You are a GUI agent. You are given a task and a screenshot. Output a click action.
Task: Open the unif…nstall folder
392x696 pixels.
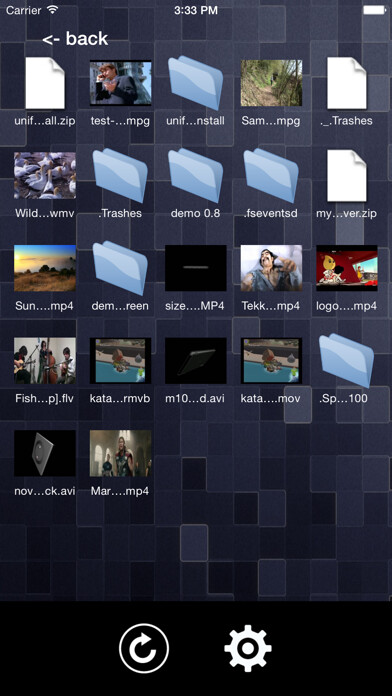pyautogui.click(x=196, y=83)
